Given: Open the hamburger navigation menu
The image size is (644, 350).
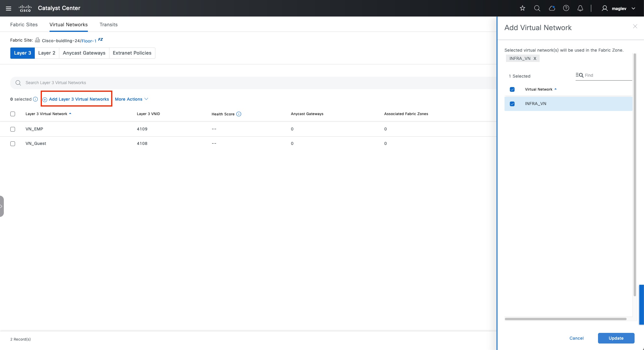Looking at the screenshot, I should pyautogui.click(x=9, y=8).
